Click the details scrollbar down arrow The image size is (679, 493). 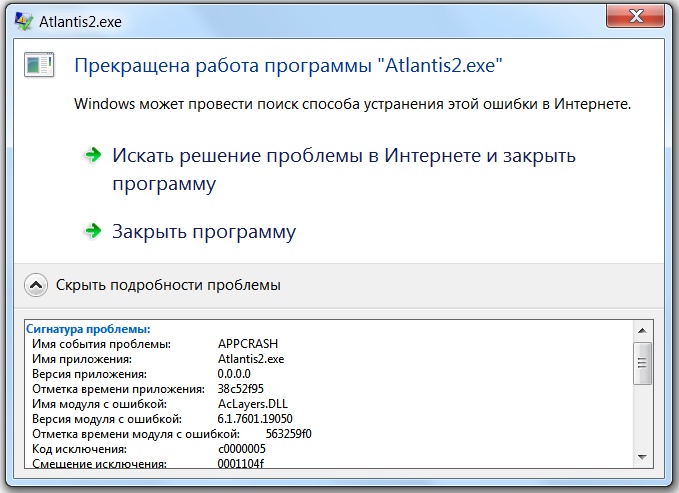tap(643, 457)
